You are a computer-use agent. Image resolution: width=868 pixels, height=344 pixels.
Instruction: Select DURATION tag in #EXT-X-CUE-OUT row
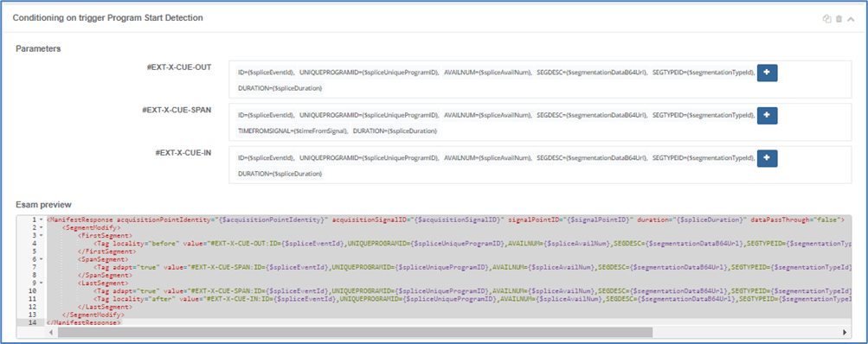280,88
